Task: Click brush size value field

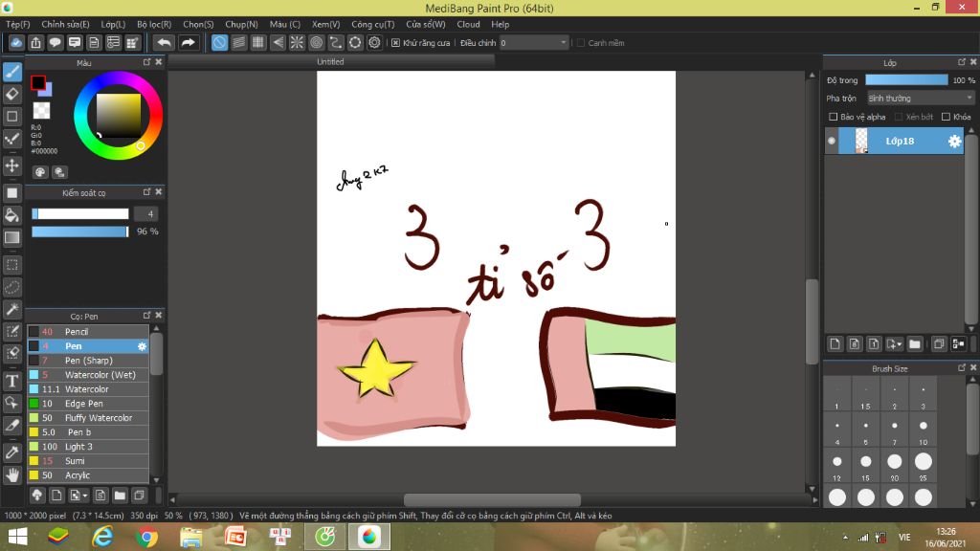Action: pos(146,214)
